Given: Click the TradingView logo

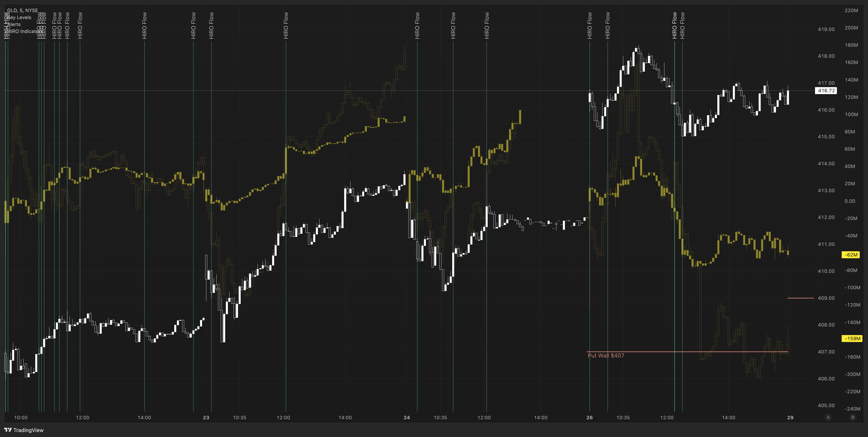Looking at the screenshot, I should tap(24, 430).
